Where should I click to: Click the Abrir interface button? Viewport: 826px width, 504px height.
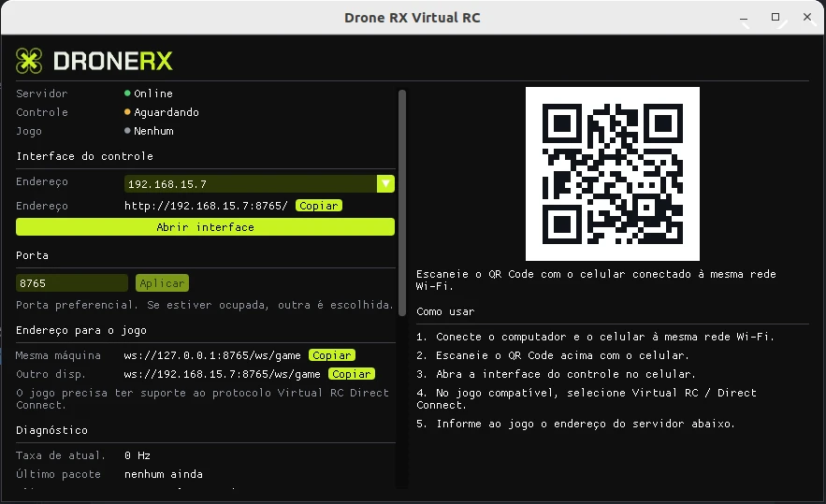[x=206, y=227]
